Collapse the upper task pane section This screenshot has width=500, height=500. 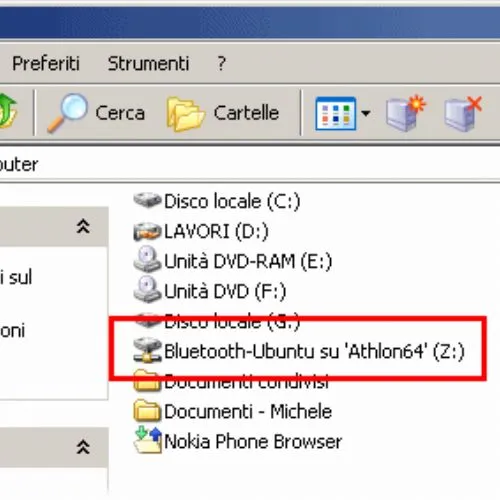click(x=83, y=226)
